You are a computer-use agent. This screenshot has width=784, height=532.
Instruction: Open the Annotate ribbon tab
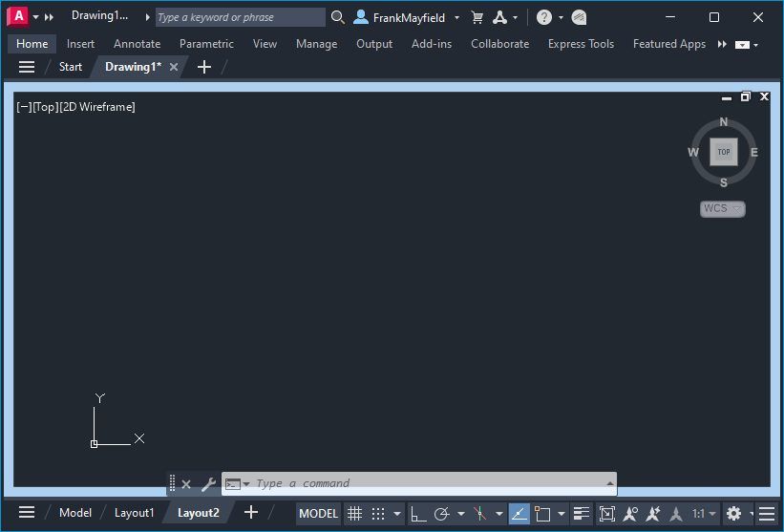coord(137,44)
